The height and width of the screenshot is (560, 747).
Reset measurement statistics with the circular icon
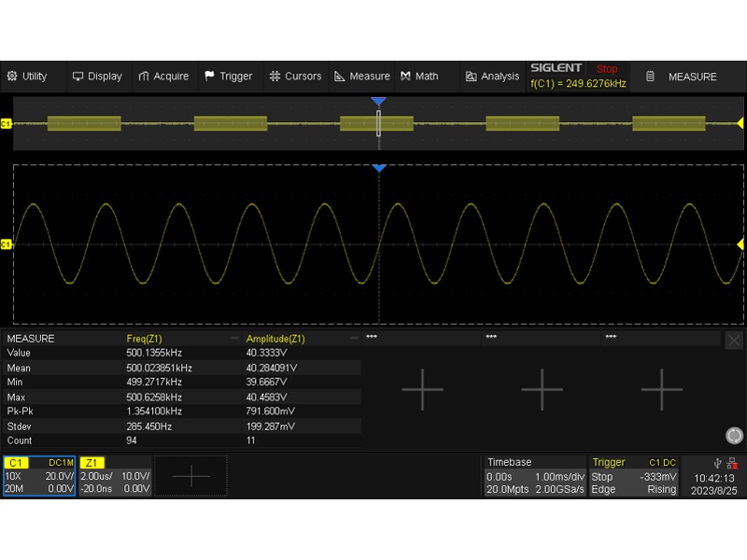735,436
